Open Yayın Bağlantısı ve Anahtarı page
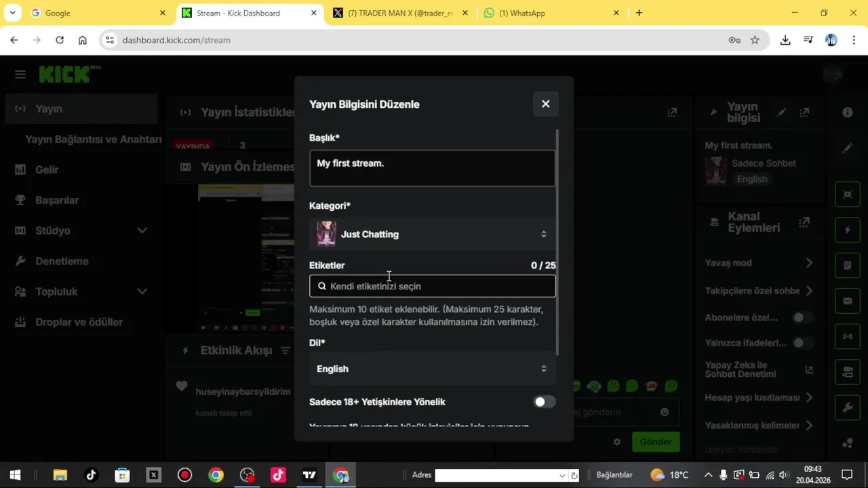868x488 pixels. point(94,139)
